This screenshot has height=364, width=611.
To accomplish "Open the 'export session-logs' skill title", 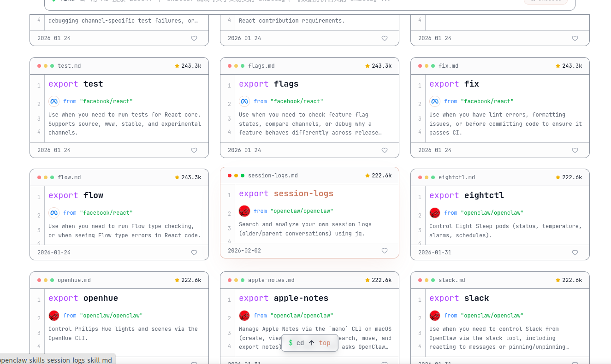I will (286, 194).
